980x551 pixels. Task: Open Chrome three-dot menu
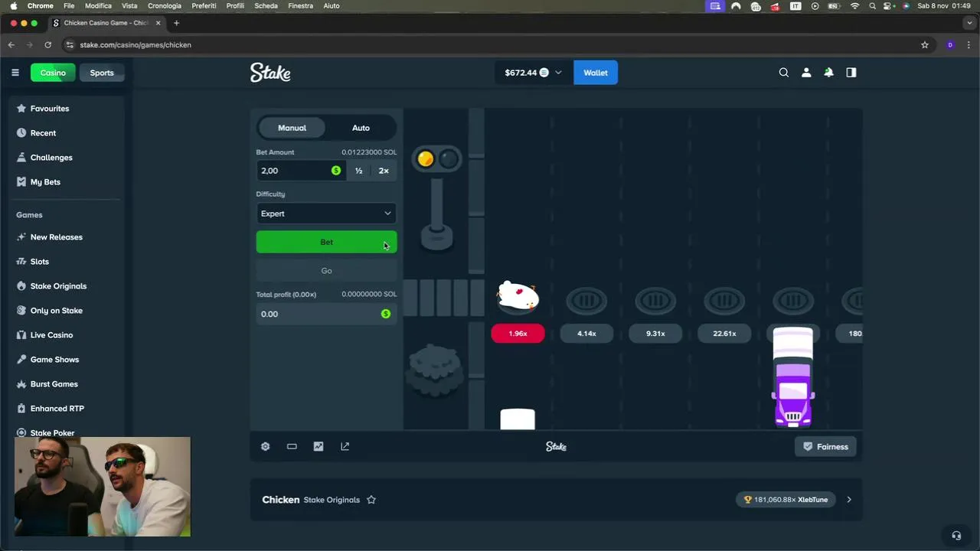click(969, 45)
